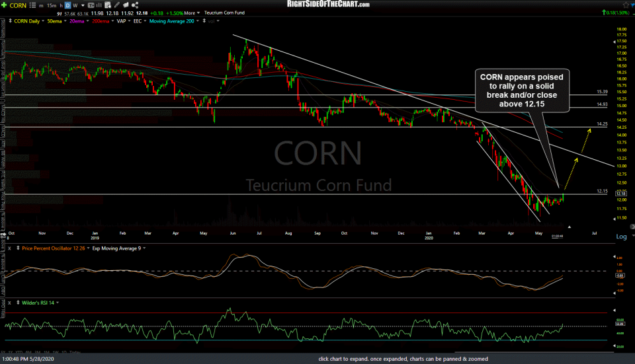Click the 14.25 horizontal line price label
This screenshot has width=635, height=364.
(602, 124)
